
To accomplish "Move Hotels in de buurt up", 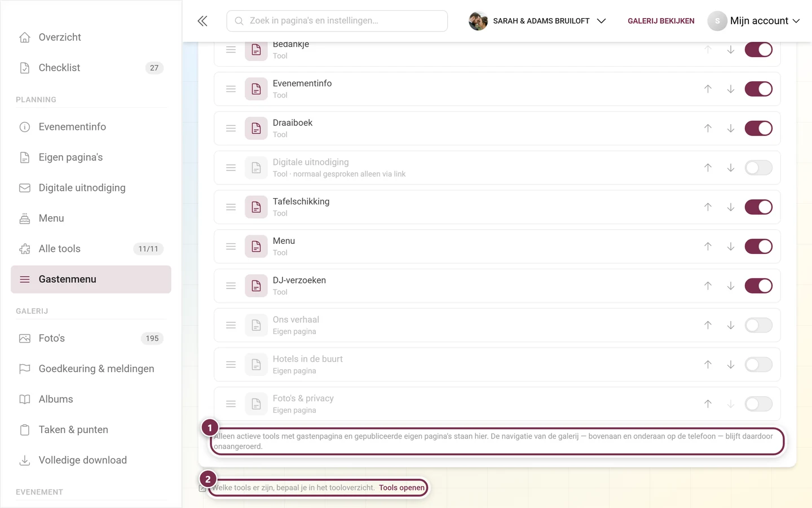I will coord(708,365).
